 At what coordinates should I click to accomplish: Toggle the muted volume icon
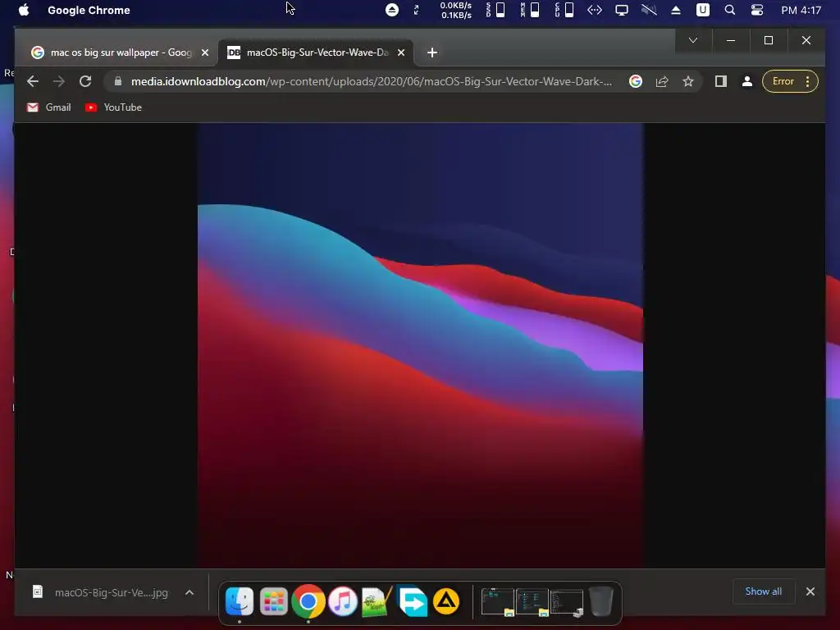click(x=649, y=10)
